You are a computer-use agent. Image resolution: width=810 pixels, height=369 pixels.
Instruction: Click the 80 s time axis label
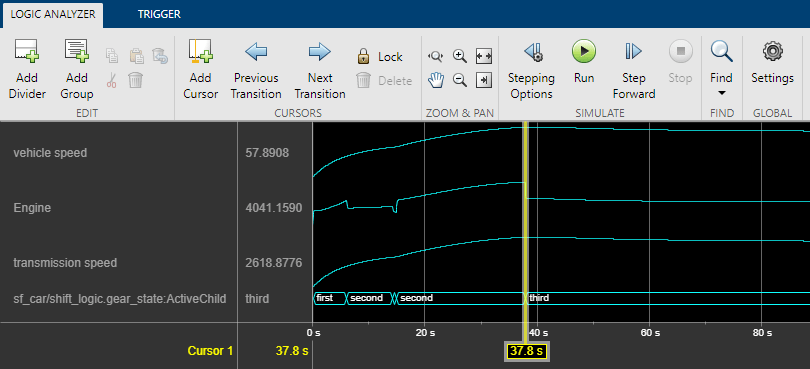tap(761, 332)
